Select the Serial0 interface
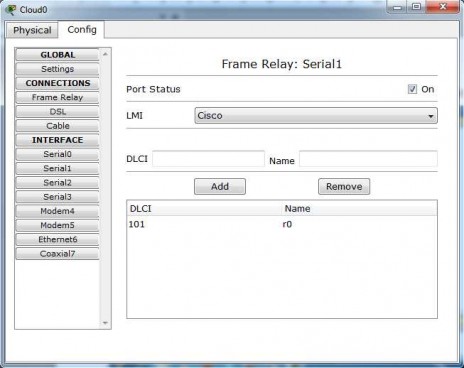 tap(57, 154)
